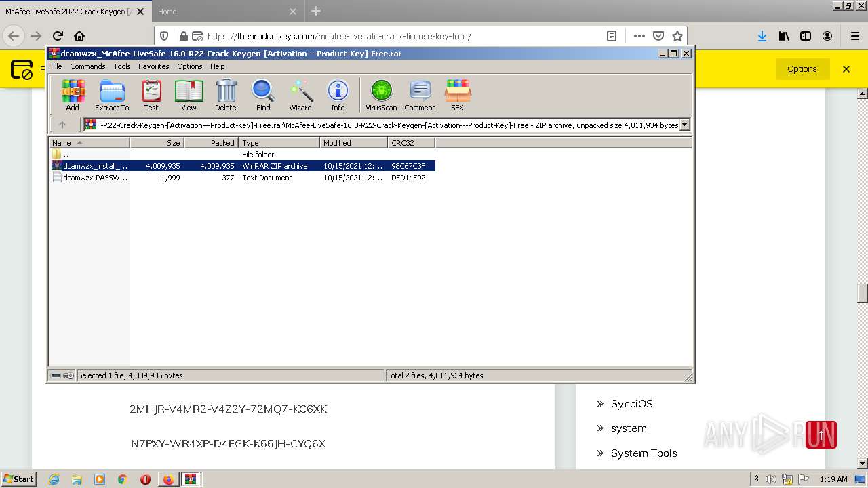Select the dcamwzx_install ZIP archive row
The width and height of the screenshot is (868, 488).
pos(242,166)
